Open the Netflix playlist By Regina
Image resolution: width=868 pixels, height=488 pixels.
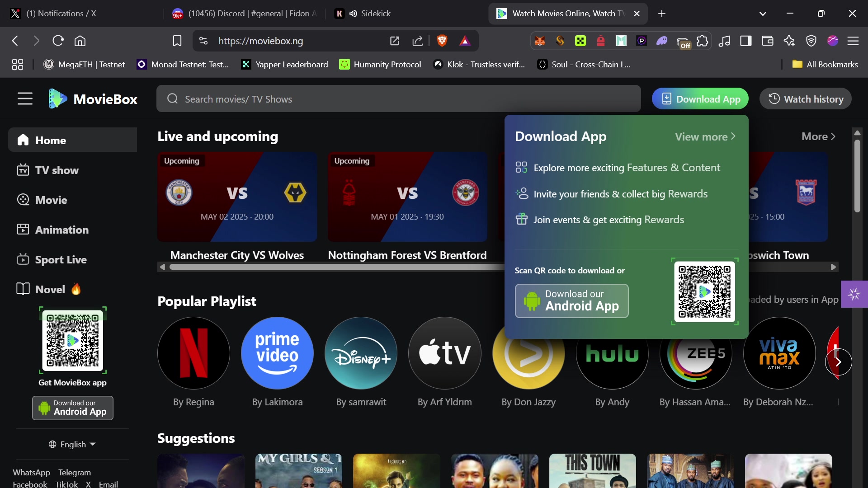point(193,353)
